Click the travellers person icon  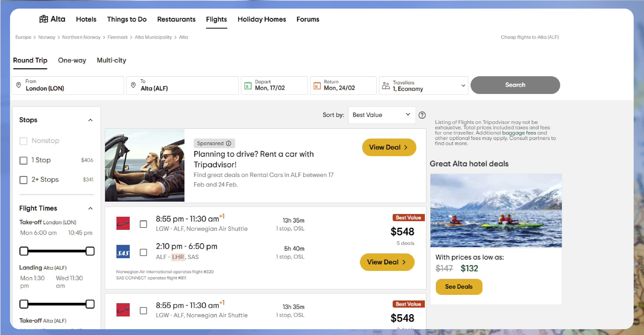[x=386, y=85]
